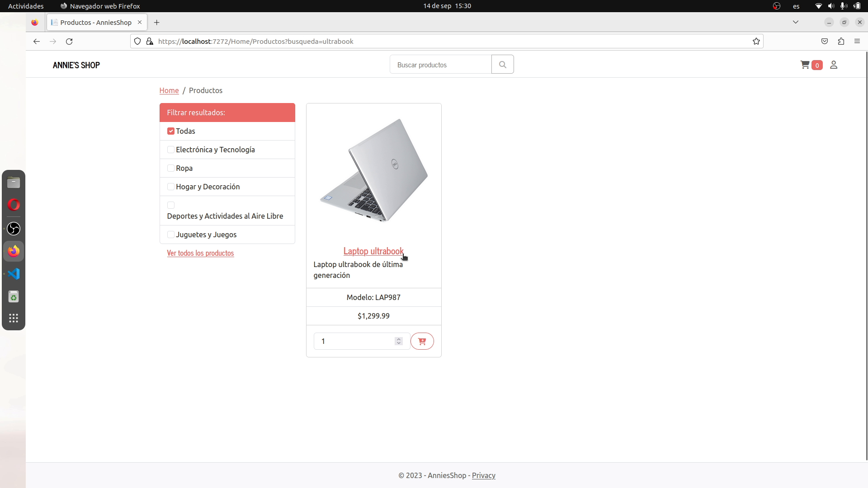Open Navegador web Firefox app menu
This screenshot has width=868, height=488.
[100, 6]
